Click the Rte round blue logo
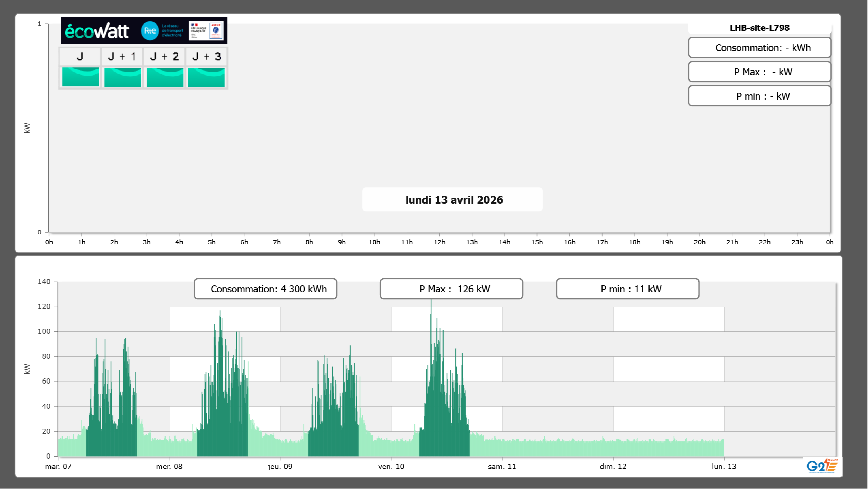 pos(150,31)
